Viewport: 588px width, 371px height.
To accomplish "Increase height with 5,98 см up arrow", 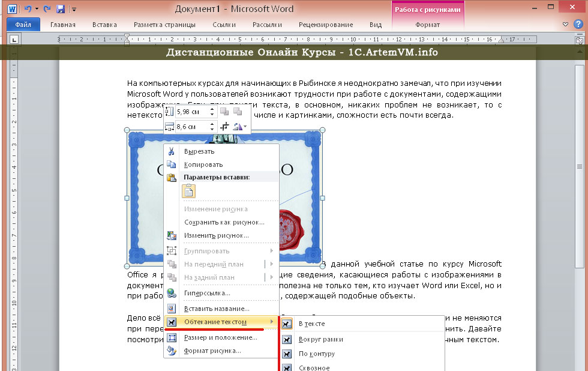I will coord(212,109).
